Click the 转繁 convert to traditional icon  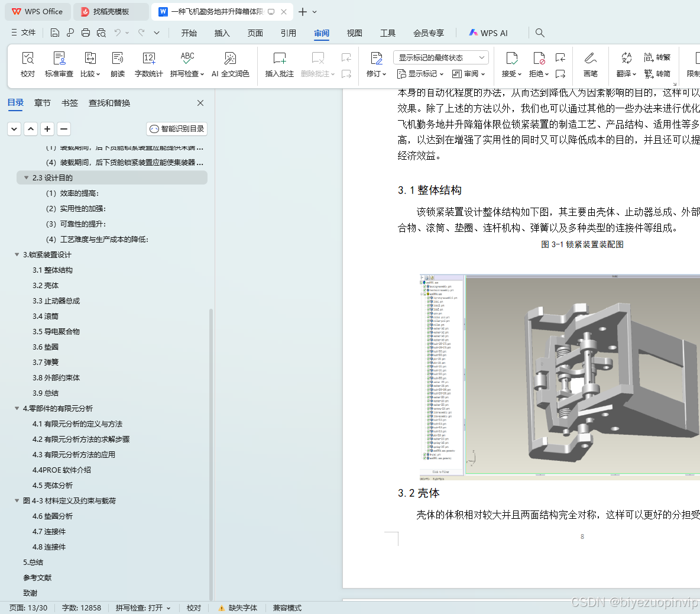coord(657,57)
